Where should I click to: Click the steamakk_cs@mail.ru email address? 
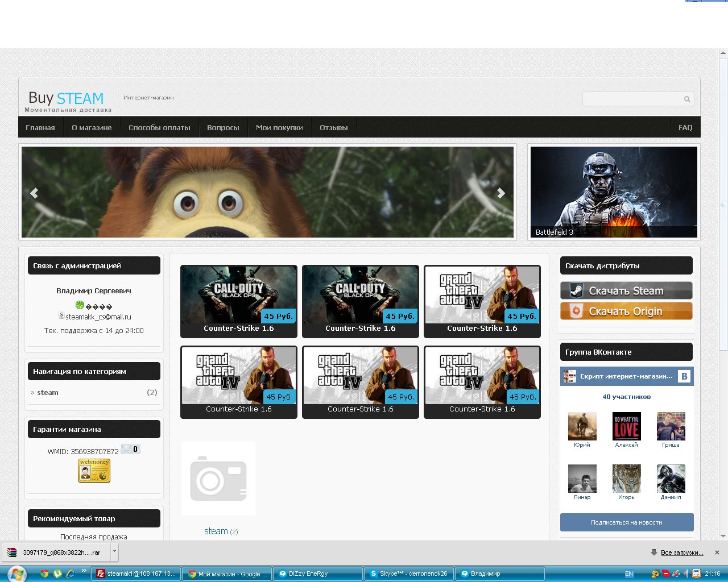[x=98, y=317]
